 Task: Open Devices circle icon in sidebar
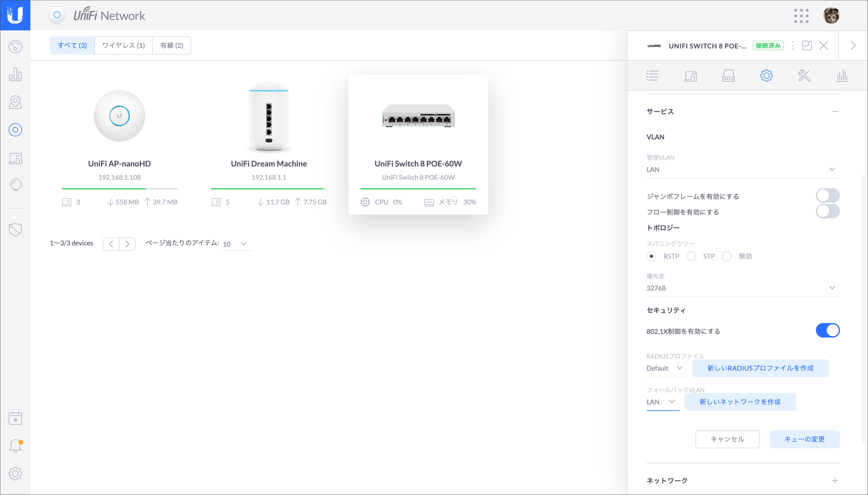(15, 129)
